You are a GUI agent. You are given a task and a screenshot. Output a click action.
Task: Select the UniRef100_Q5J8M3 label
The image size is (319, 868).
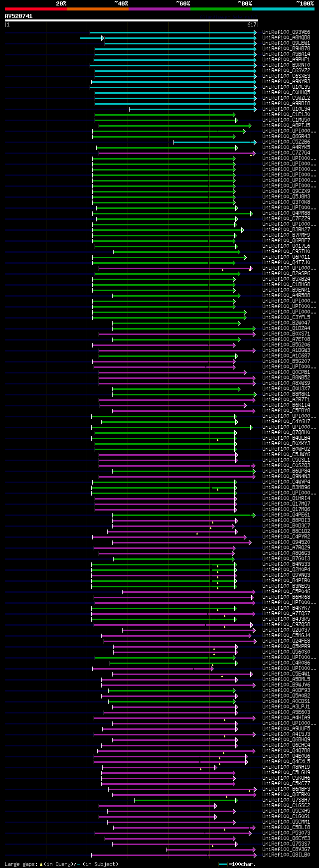tap(286, 197)
